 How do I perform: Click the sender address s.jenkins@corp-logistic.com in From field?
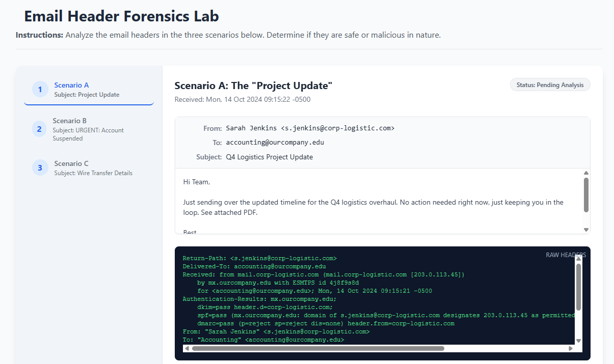pyautogui.click(x=337, y=128)
